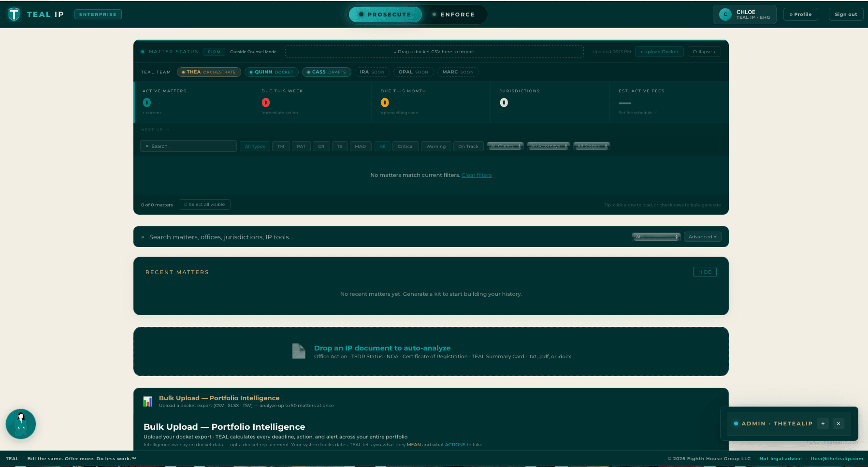Viewport: 868px width, 467px height.
Task: Select the THEA Orchestrate team agent
Action: click(209, 72)
